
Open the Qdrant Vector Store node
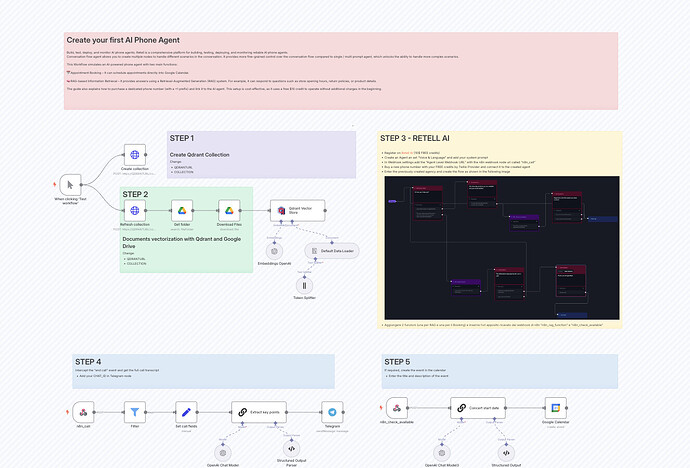click(x=297, y=211)
